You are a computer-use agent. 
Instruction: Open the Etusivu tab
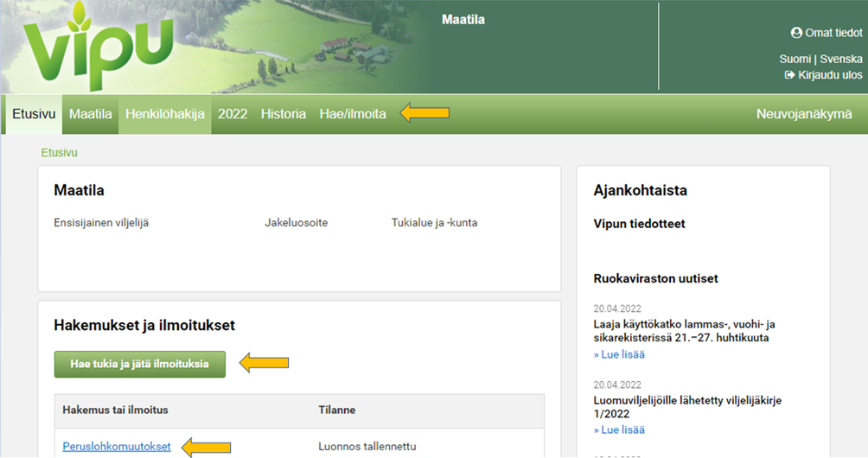34,114
